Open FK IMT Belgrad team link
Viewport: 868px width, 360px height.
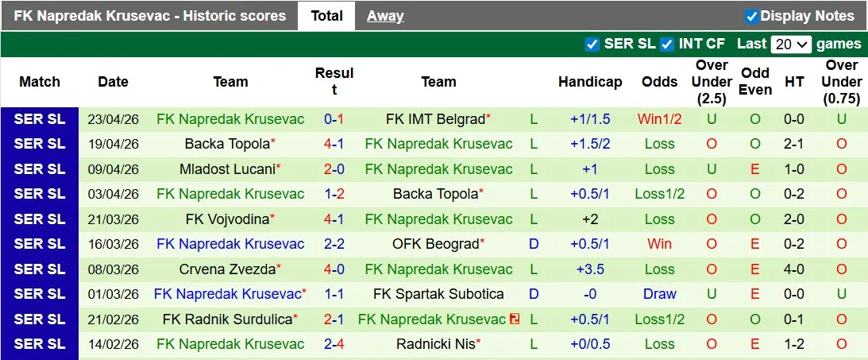point(434,119)
